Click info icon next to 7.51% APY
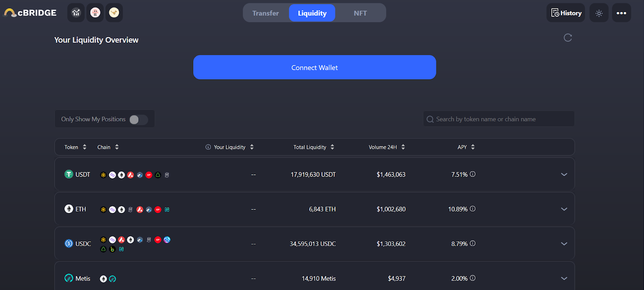644x290 pixels. (473, 174)
